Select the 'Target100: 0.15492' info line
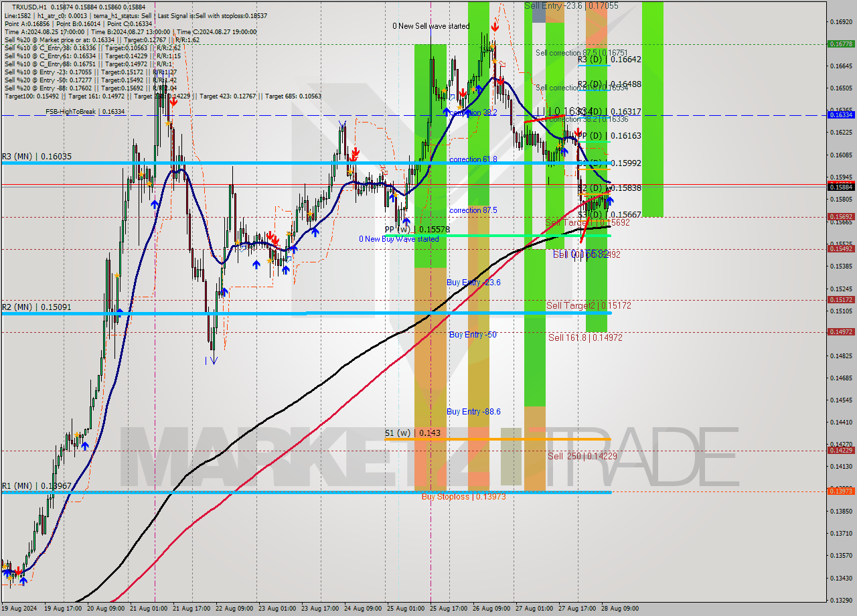 click(163, 96)
